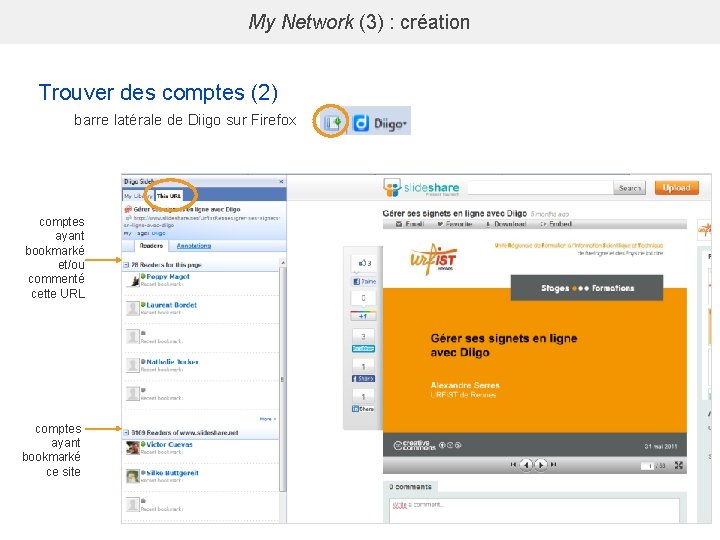This screenshot has width=720, height=540.
Task: Click the Google +1 button
Action: tap(363, 316)
